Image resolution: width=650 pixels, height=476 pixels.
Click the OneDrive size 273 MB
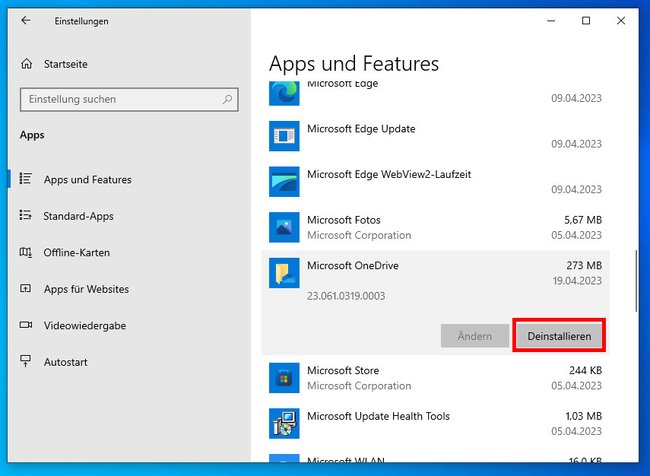click(x=584, y=265)
